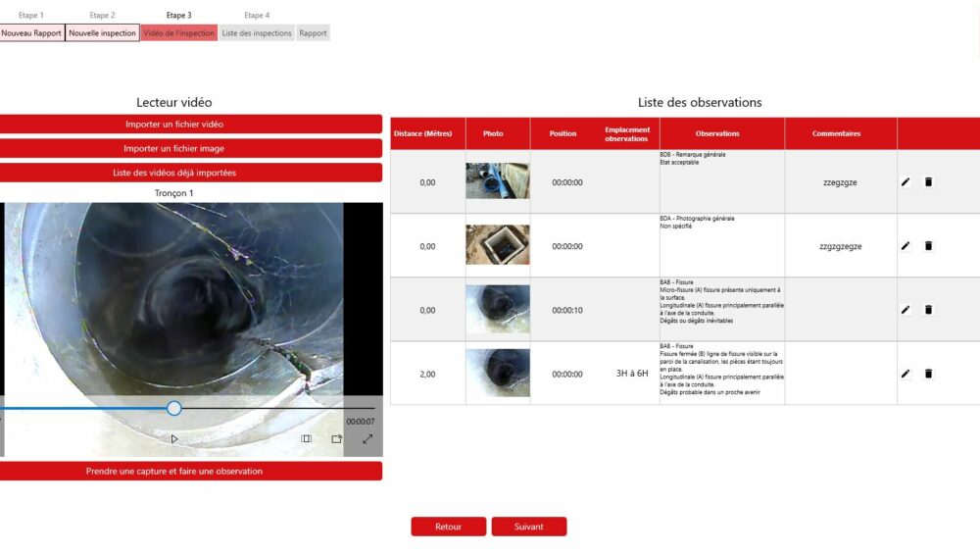
Task: Toggle video zoom/aspect ratio icon
Action: 306,439
